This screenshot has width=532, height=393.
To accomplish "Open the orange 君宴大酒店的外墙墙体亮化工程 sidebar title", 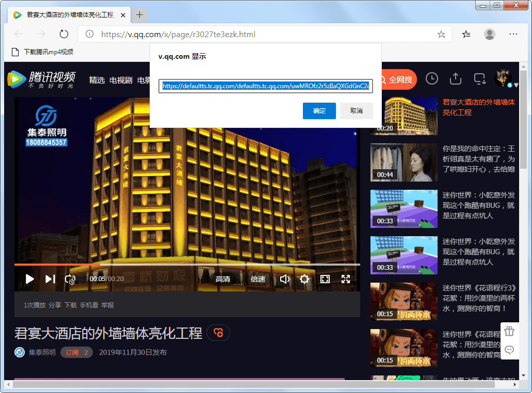I will click(479, 107).
